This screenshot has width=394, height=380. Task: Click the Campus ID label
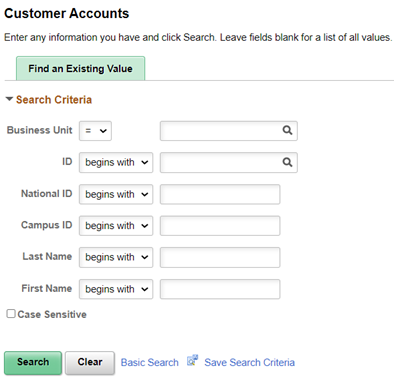coord(47,225)
